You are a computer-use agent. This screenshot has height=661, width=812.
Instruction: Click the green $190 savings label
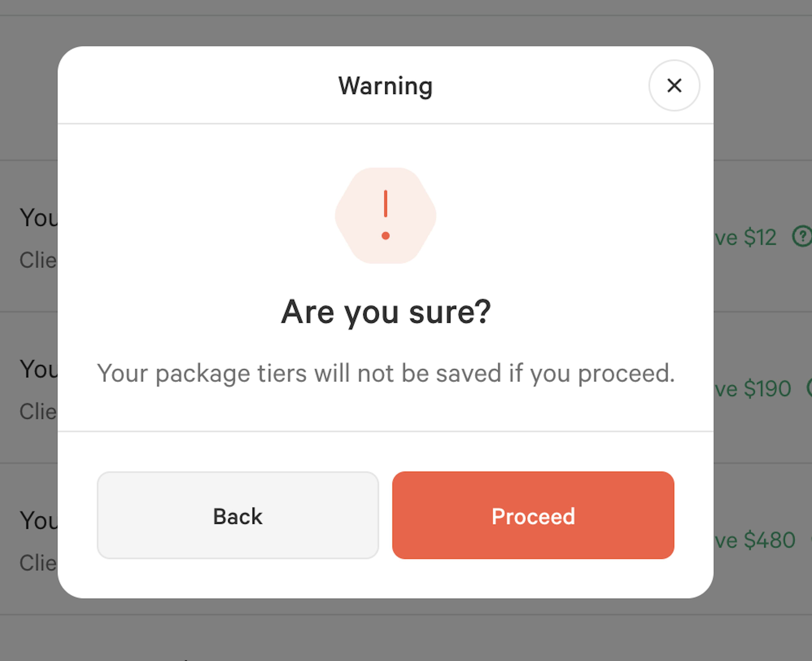[752, 389]
